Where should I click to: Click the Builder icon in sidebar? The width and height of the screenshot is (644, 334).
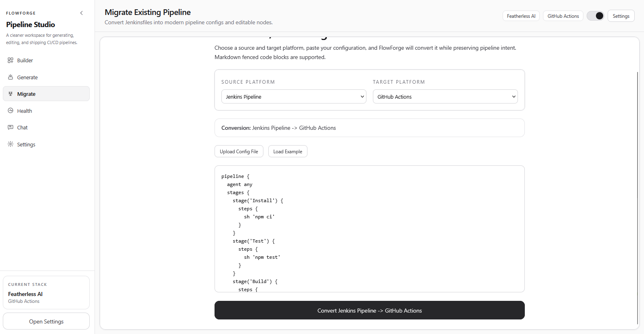coord(11,60)
